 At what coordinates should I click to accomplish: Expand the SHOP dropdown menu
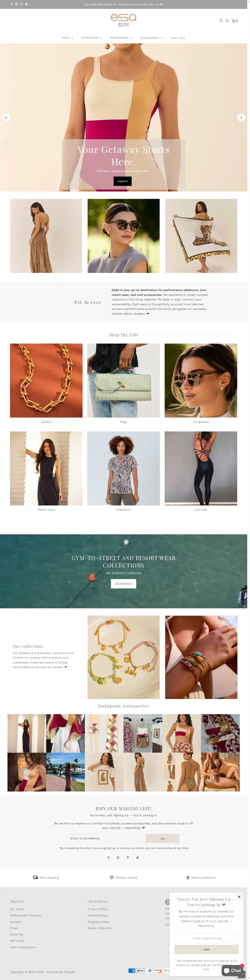coord(67,38)
